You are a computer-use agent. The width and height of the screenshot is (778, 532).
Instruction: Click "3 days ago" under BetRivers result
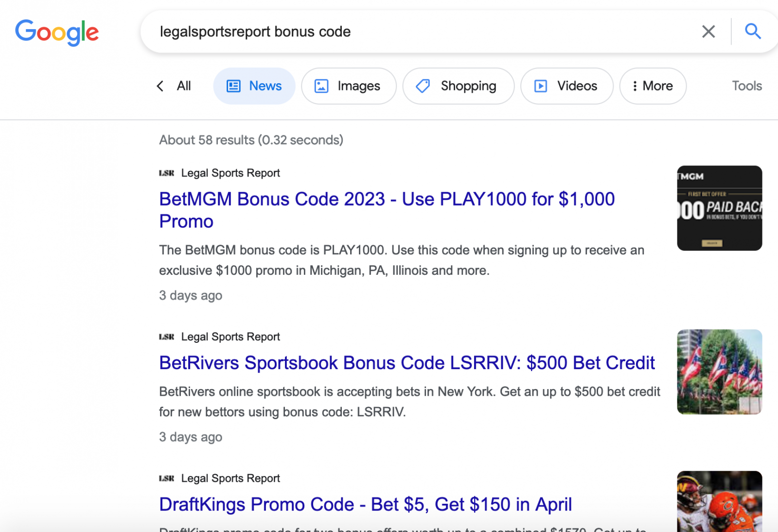(x=191, y=437)
